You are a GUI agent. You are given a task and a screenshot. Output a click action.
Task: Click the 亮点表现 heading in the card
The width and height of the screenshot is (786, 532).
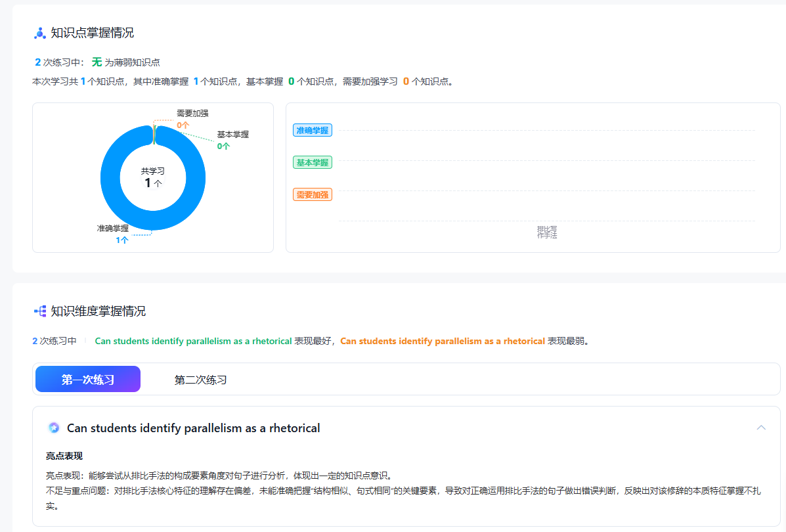pyautogui.click(x=64, y=456)
